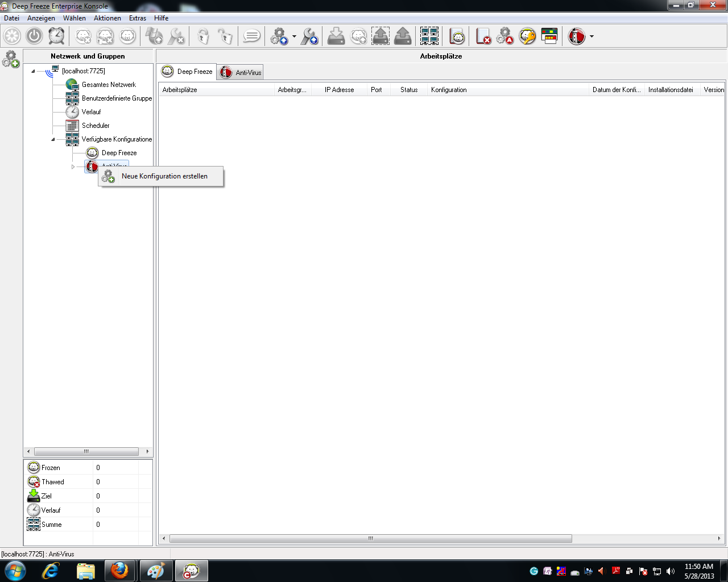Image resolution: width=728 pixels, height=582 pixels.
Task: Open Internet Explorer from taskbar
Action: [51, 571]
